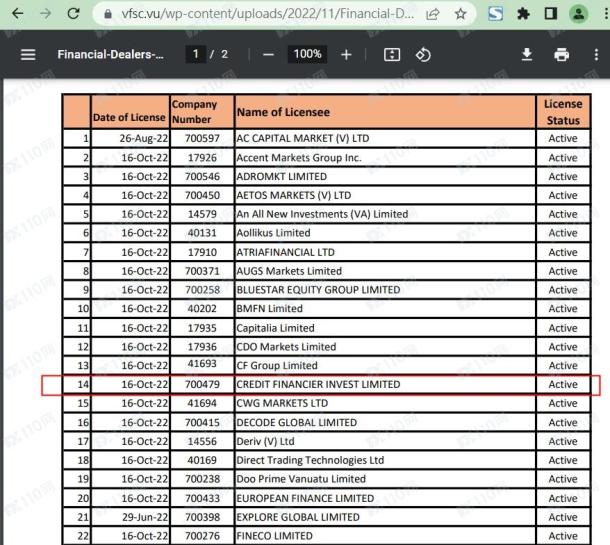Zoom in the PDF document
Viewport: 610px width, 545px height.
(x=346, y=55)
